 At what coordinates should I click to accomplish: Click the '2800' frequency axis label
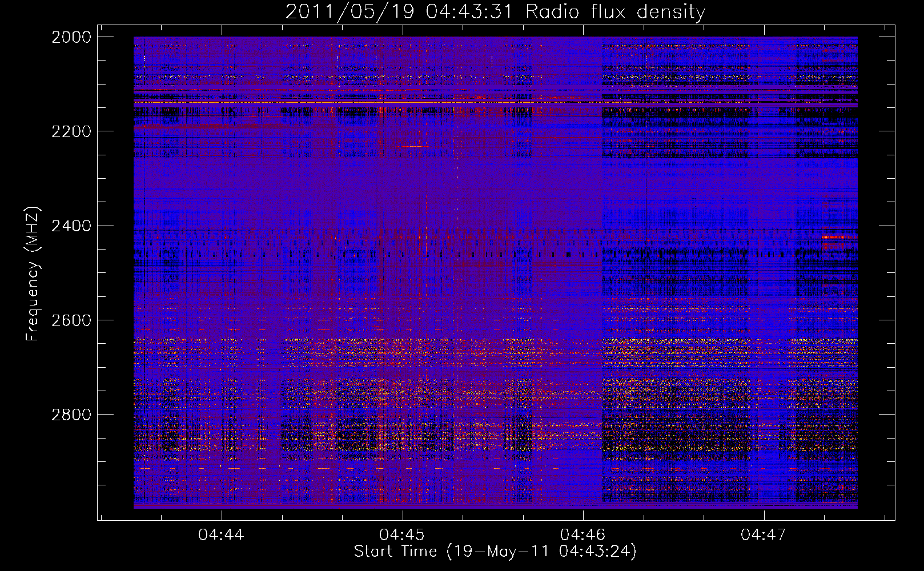tap(71, 414)
